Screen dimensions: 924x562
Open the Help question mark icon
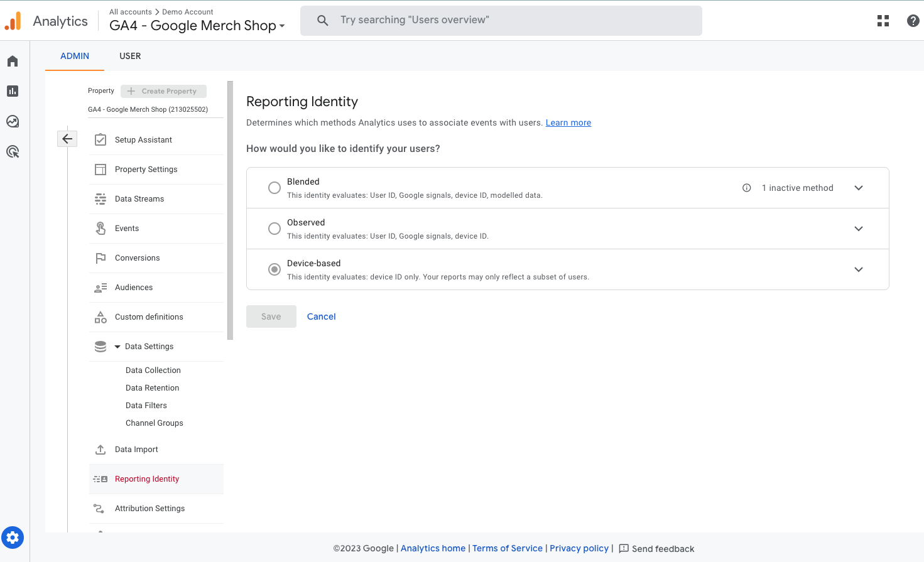(x=913, y=21)
